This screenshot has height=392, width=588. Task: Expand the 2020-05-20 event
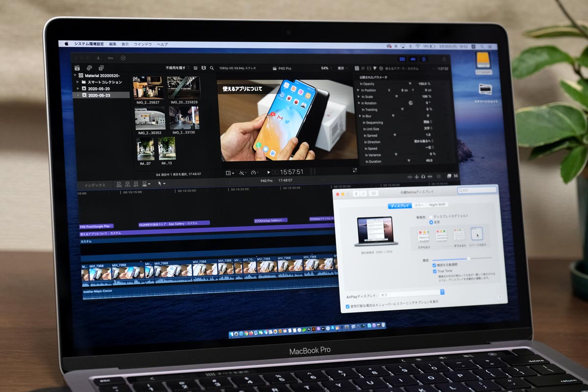click(x=78, y=89)
